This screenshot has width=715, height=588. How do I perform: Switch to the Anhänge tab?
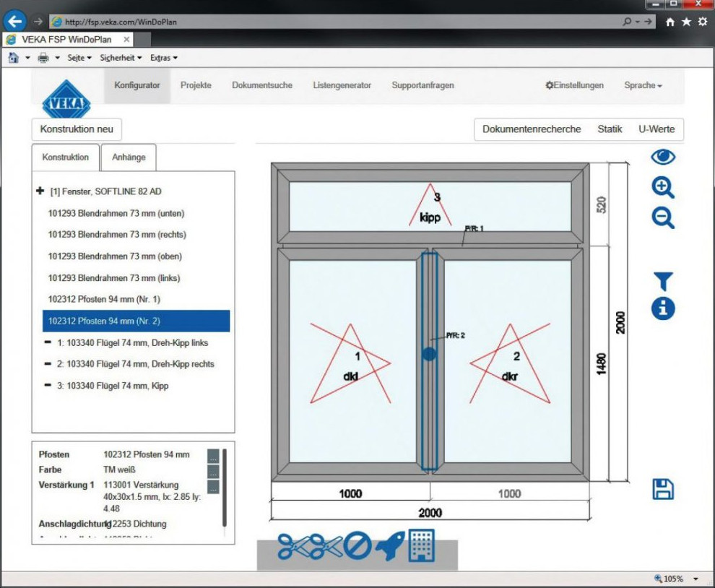point(129,157)
